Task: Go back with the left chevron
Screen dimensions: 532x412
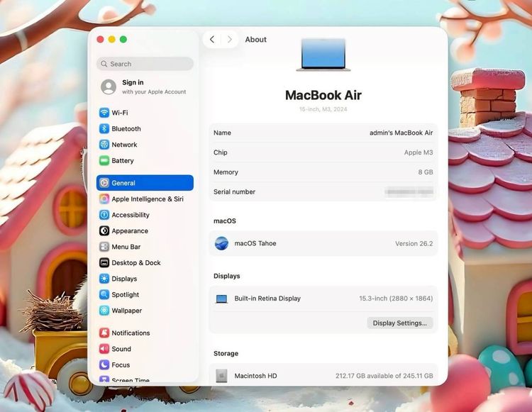Action: [212, 39]
